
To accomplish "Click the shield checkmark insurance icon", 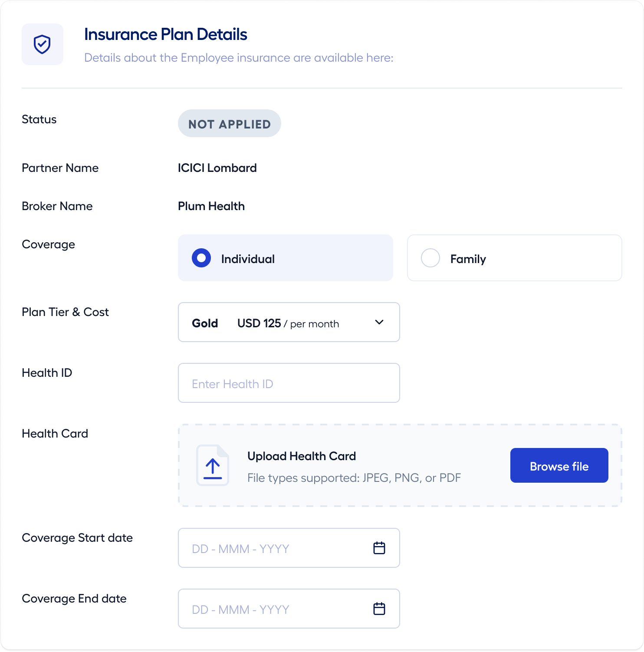I will (x=43, y=44).
